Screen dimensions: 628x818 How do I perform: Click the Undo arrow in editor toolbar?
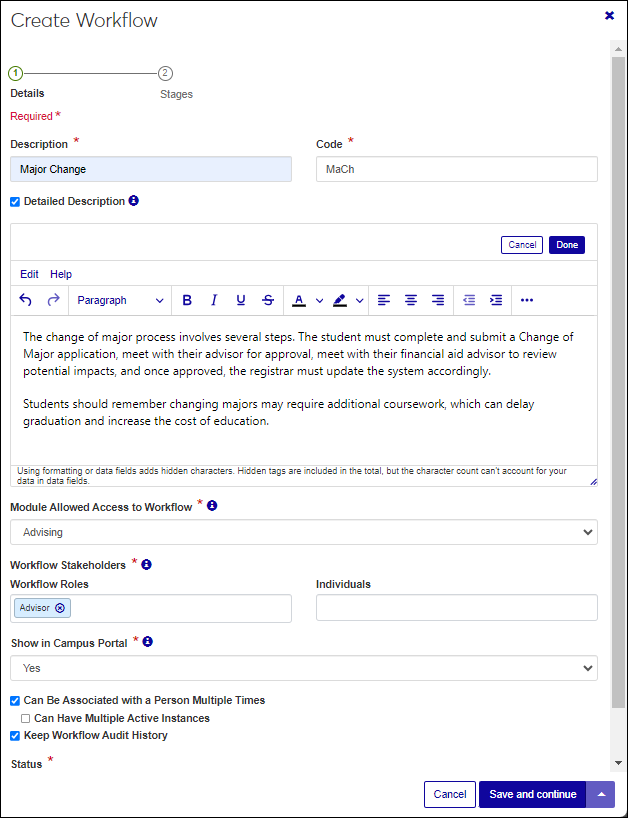point(26,300)
